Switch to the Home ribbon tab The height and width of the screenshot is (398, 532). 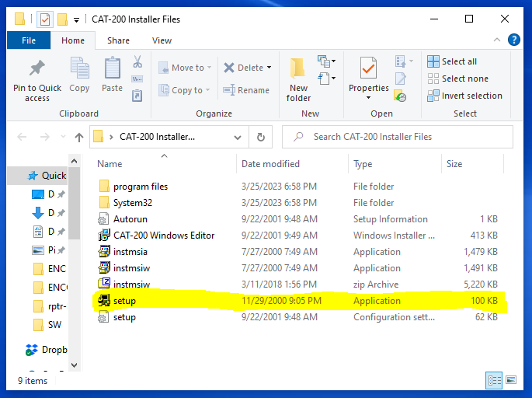pyautogui.click(x=72, y=40)
